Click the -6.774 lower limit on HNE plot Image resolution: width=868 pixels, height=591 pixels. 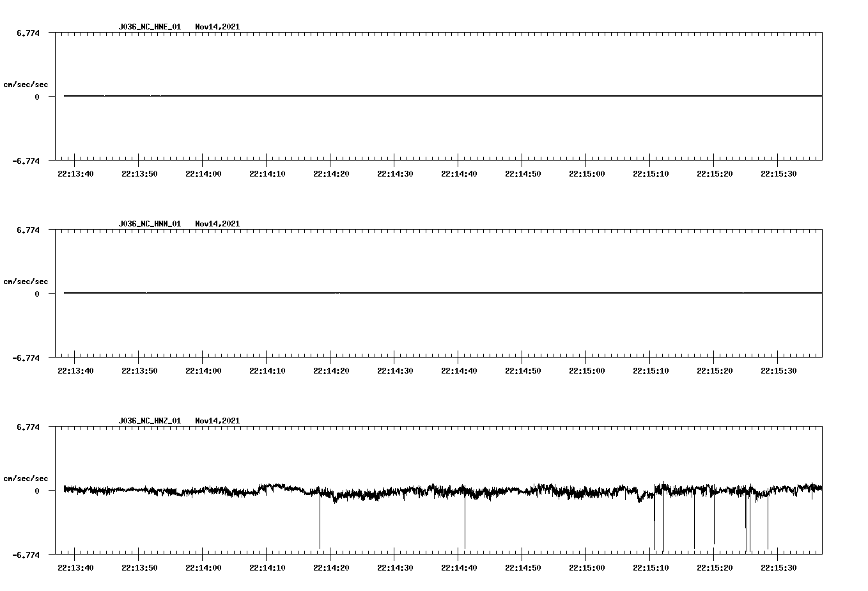pos(26,161)
